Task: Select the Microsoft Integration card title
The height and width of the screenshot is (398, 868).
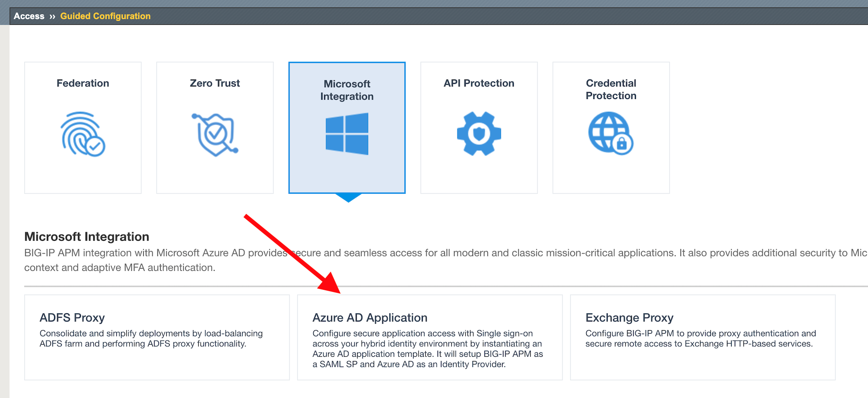Action: point(347,90)
